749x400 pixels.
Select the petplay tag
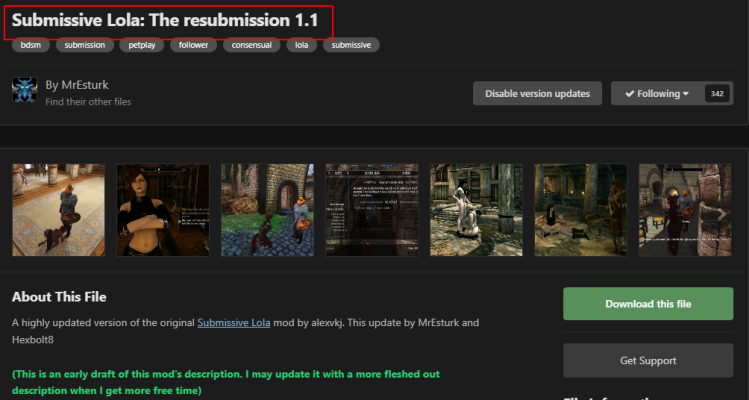coord(142,45)
